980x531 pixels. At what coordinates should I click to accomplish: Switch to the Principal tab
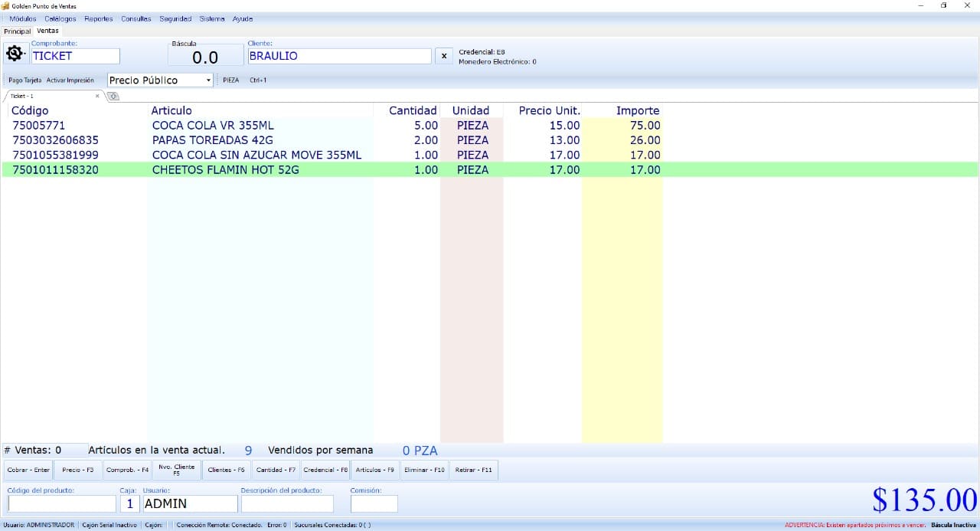click(17, 31)
